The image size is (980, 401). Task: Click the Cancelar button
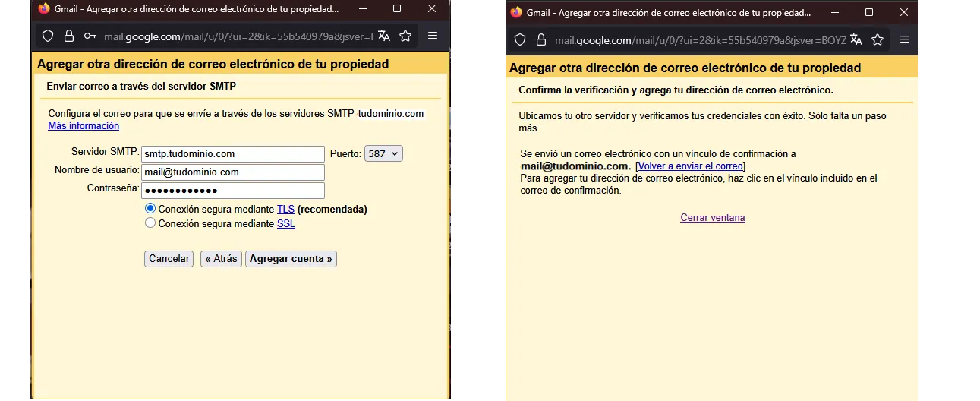tap(169, 259)
